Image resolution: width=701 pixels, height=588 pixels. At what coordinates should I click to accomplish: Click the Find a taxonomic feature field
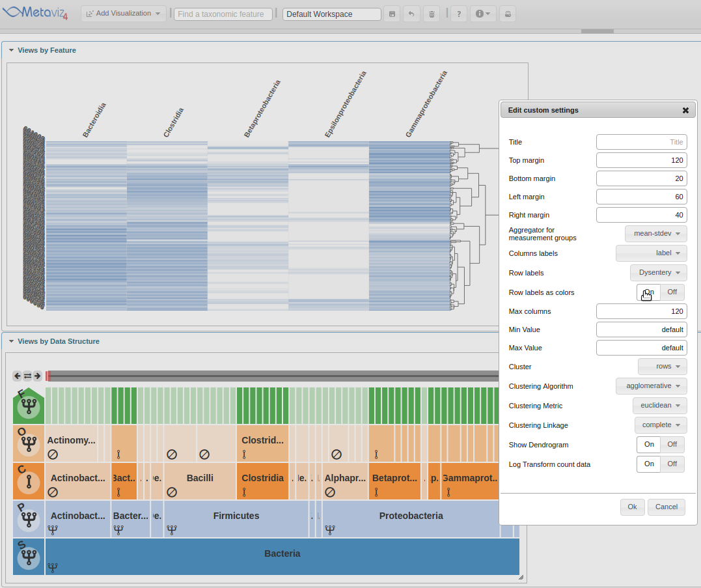pyautogui.click(x=223, y=14)
